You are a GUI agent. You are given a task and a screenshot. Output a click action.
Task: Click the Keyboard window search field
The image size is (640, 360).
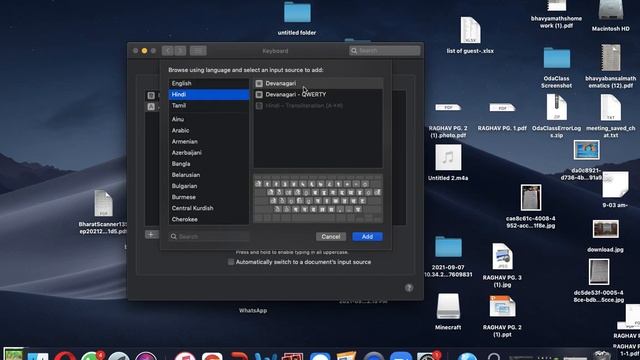pyautogui.click(x=384, y=51)
